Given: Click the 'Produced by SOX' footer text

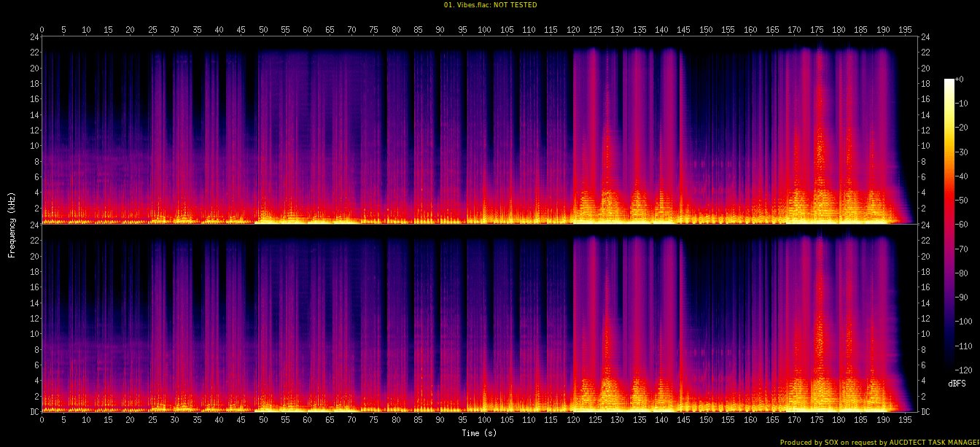Looking at the screenshot, I should click(x=879, y=442).
